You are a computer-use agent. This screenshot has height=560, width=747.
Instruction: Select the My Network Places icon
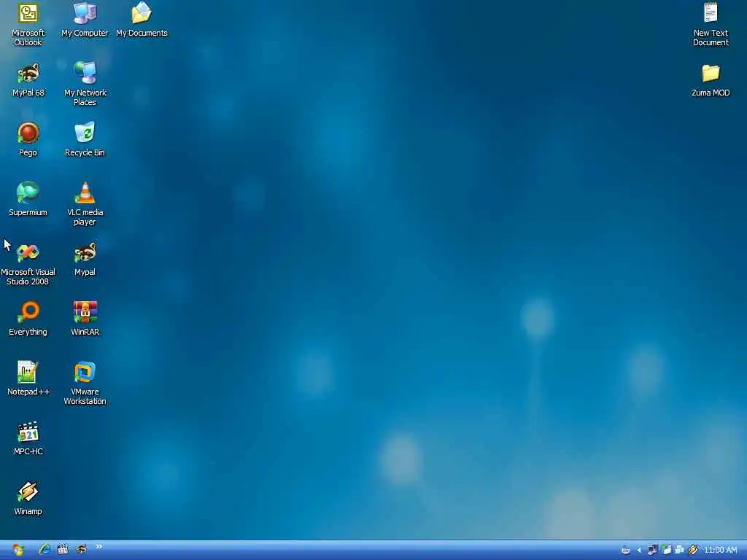click(x=85, y=85)
